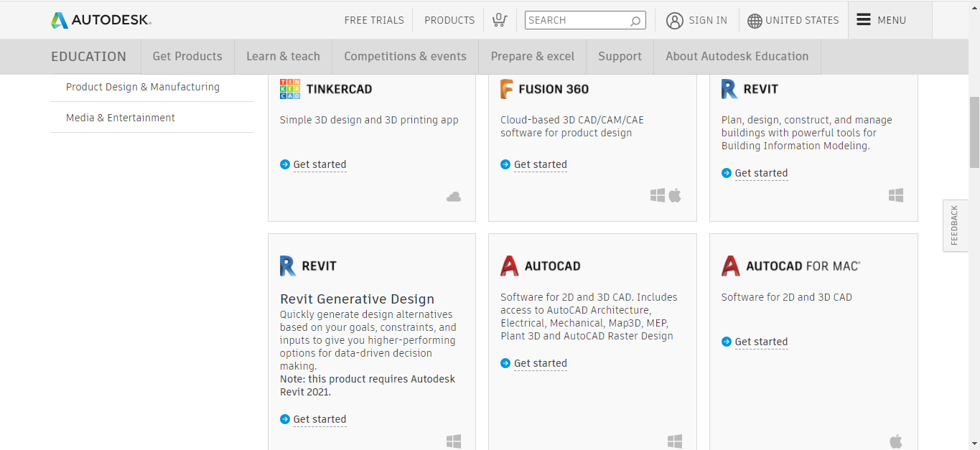Click the AutoCAD for Mac logo
980x450 pixels.
coord(730,266)
